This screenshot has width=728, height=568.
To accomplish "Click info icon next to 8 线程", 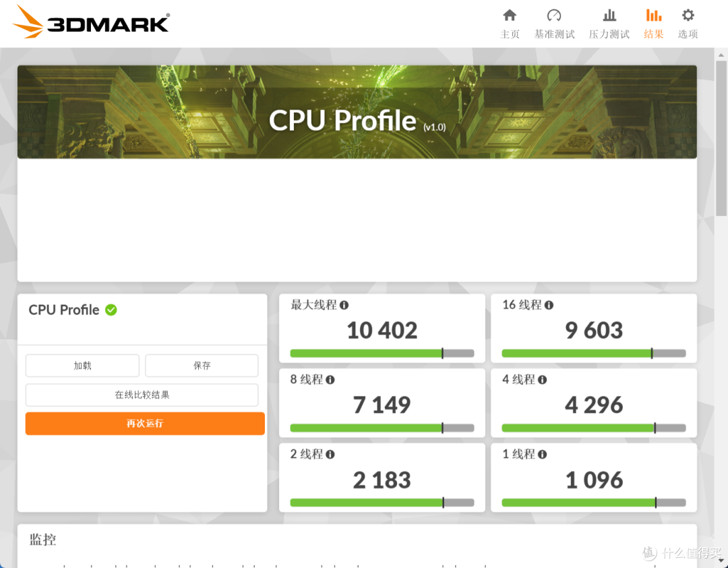I will [330, 380].
